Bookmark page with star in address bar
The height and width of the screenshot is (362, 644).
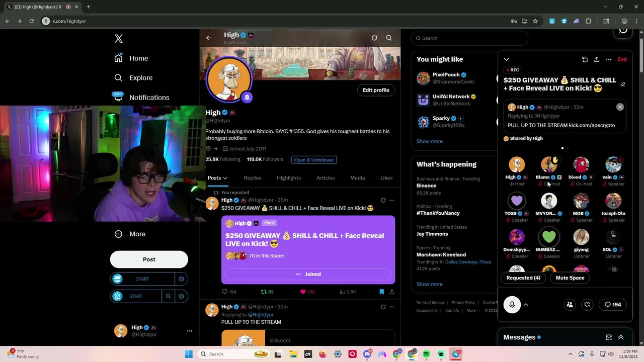click(x=535, y=21)
